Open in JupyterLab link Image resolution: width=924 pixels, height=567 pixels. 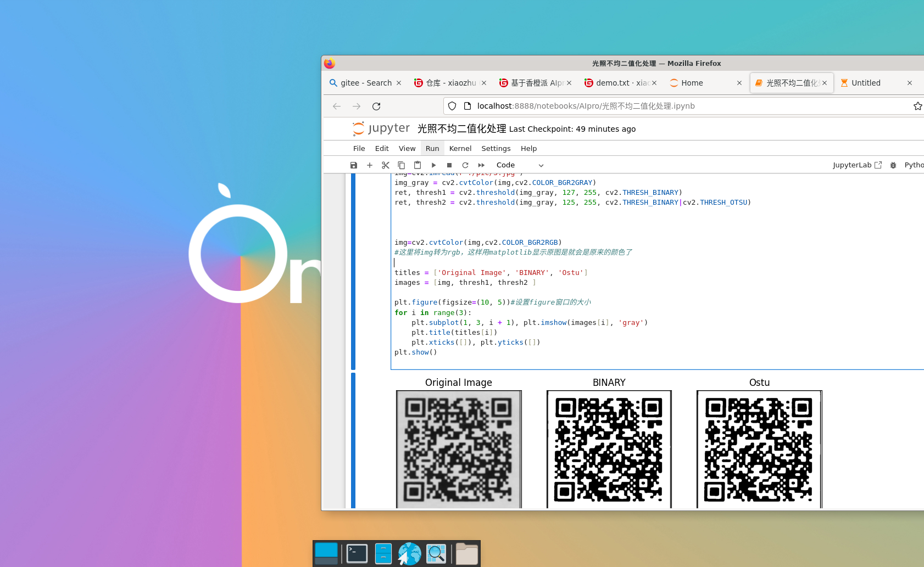tap(857, 165)
